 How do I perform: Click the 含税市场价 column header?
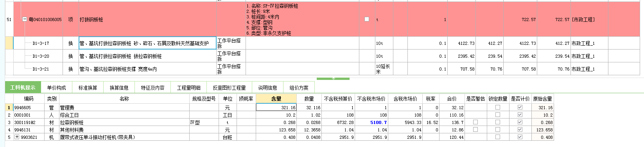[x=405, y=99]
